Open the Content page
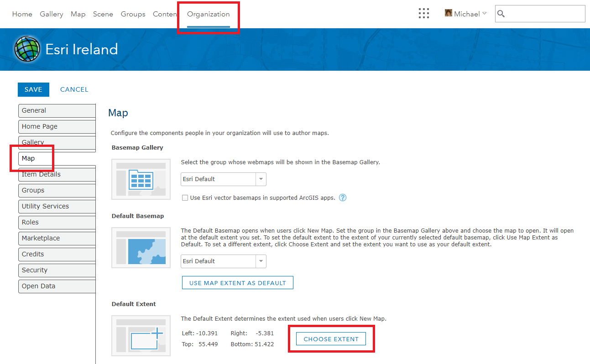This screenshot has height=364, width=590. point(165,14)
